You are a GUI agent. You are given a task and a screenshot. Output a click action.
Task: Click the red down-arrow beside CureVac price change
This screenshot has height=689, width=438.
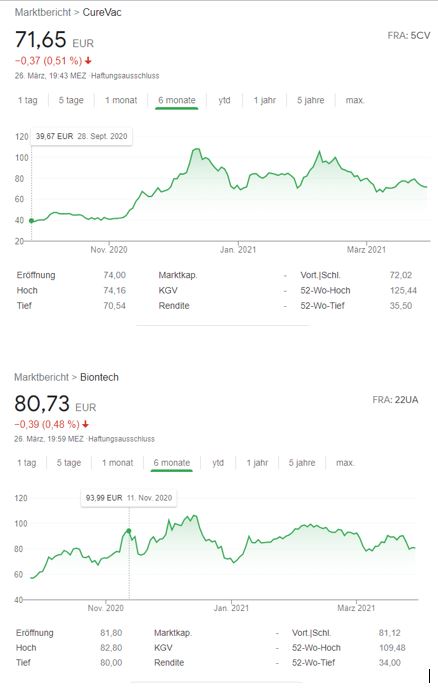point(88,61)
